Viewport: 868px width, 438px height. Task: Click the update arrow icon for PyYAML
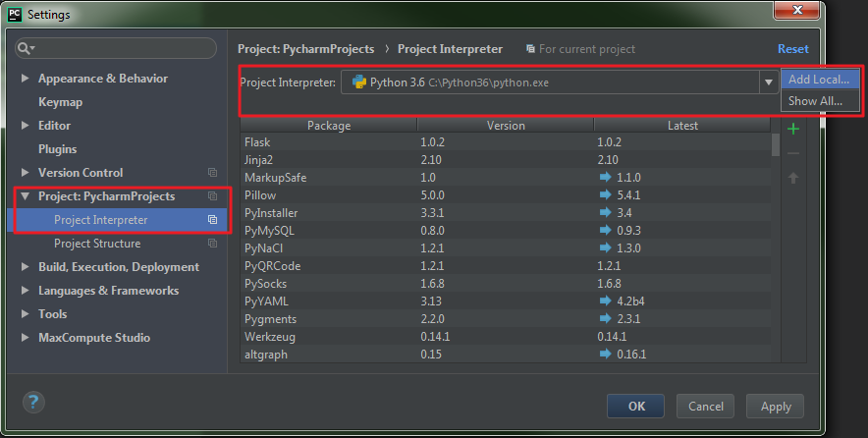coord(606,301)
